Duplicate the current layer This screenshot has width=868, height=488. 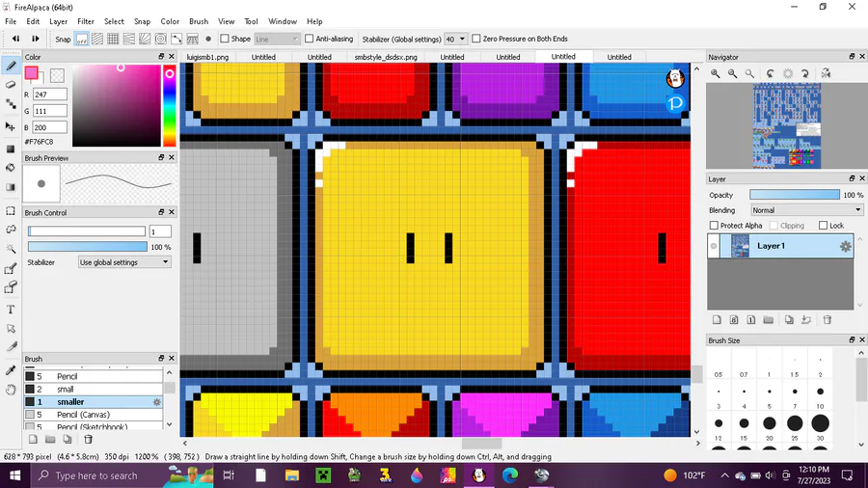pyautogui.click(x=789, y=320)
